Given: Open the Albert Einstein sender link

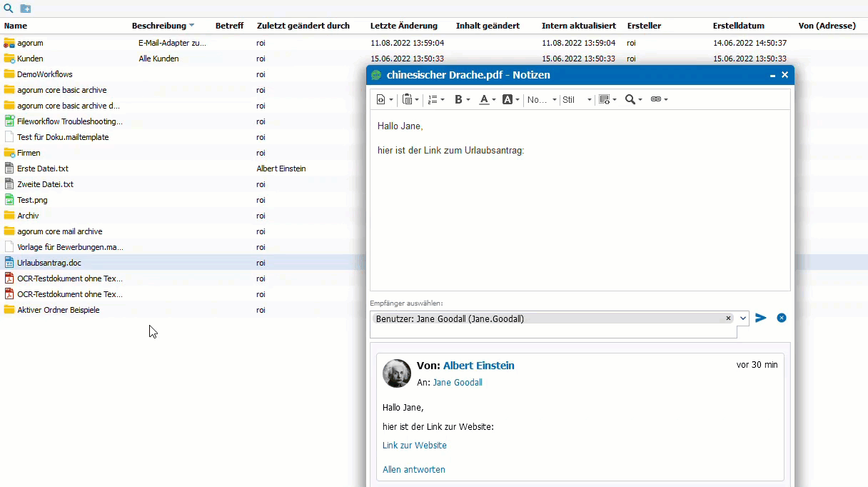Looking at the screenshot, I should pos(478,366).
